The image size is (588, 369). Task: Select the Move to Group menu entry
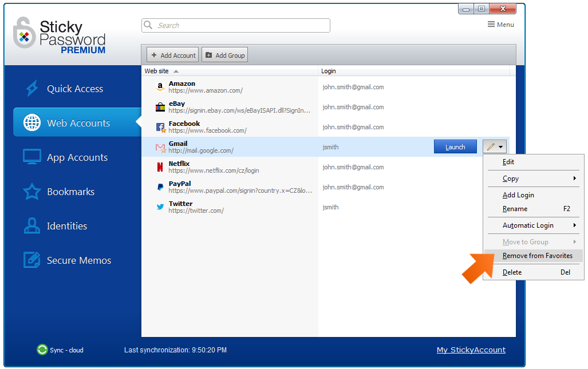click(533, 241)
